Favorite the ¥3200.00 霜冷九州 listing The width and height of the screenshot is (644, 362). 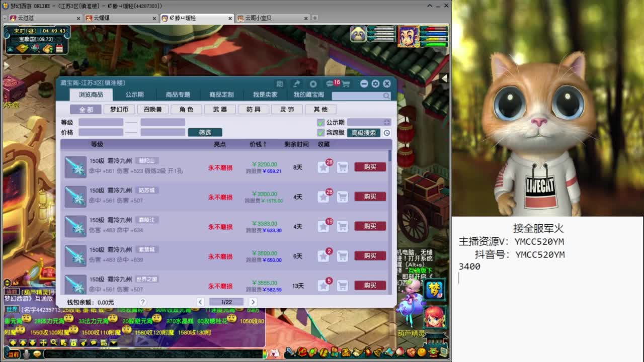point(323,167)
